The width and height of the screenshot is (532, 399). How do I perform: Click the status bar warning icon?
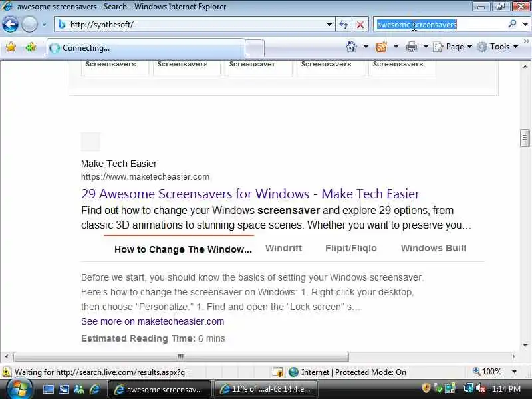coord(7,372)
